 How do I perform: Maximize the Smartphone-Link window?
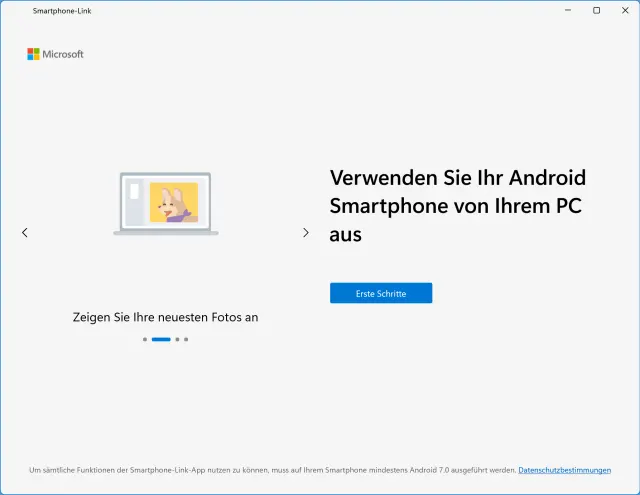pyautogui.click(x=596, y=10)
